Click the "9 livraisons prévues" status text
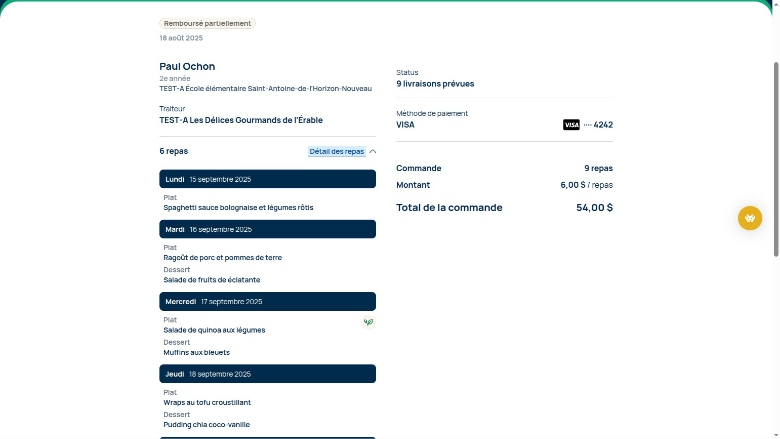Screen dimensions: 780x439 [435, 84]
